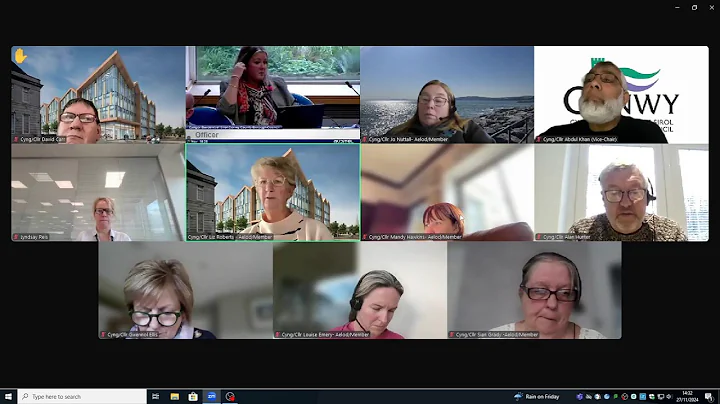Select Mandy Hawkins's video tile
The image size is (720, 404).
[x=447, y=192]
